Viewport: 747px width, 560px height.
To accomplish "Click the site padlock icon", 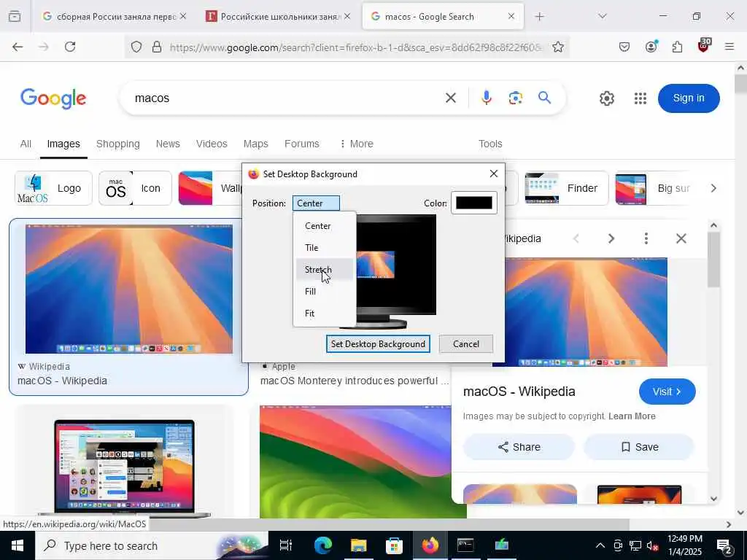I will [157, 47].
